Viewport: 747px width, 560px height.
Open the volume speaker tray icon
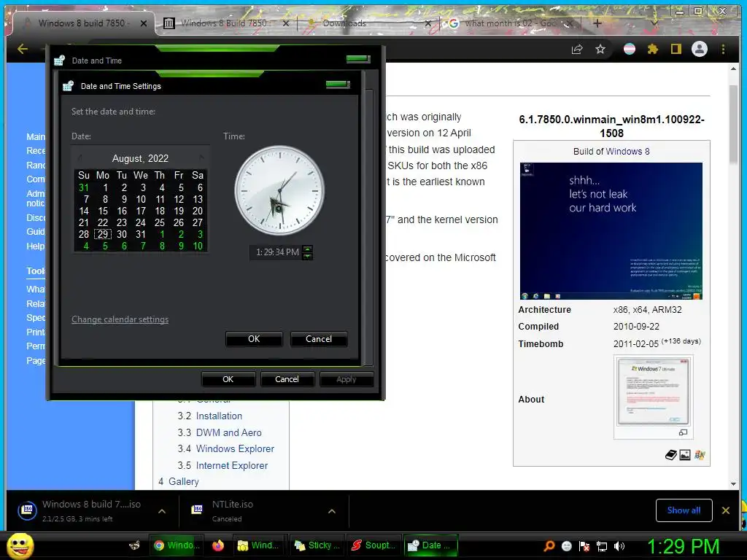coord(620,546)
